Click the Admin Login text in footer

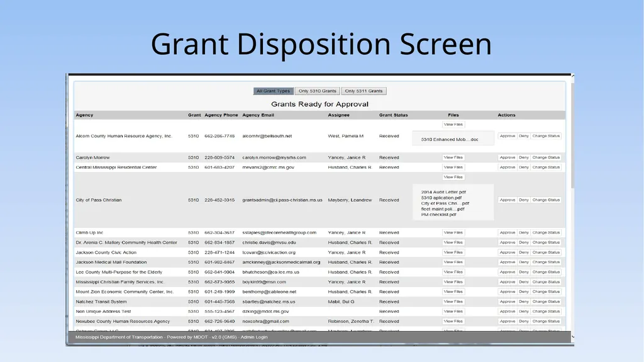254,337
